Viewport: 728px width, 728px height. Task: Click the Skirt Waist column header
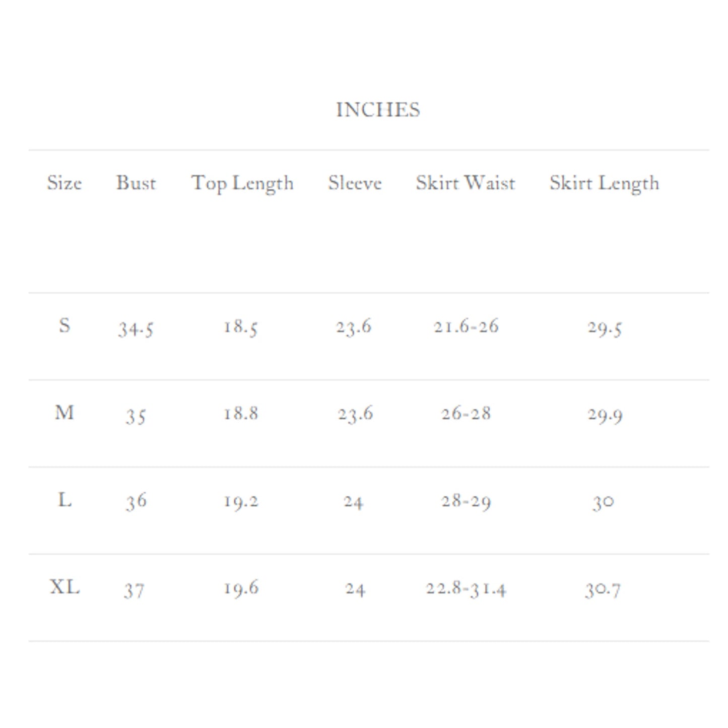pos(466,183)
